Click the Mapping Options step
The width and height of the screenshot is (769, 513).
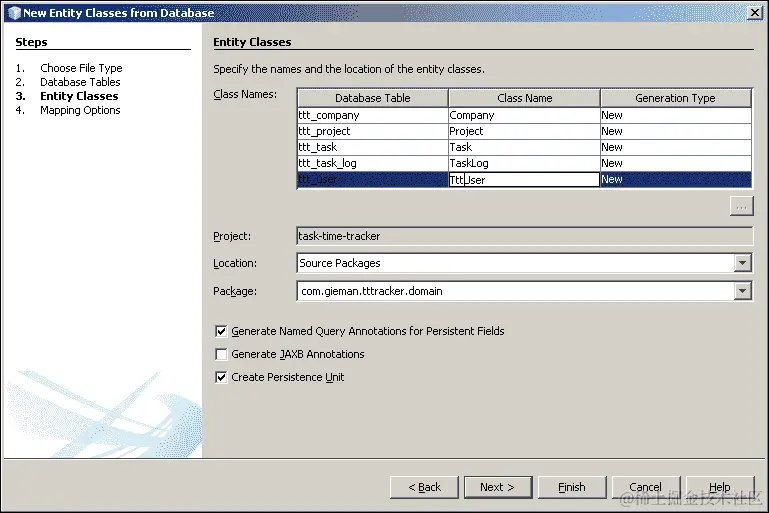point(80,110)
